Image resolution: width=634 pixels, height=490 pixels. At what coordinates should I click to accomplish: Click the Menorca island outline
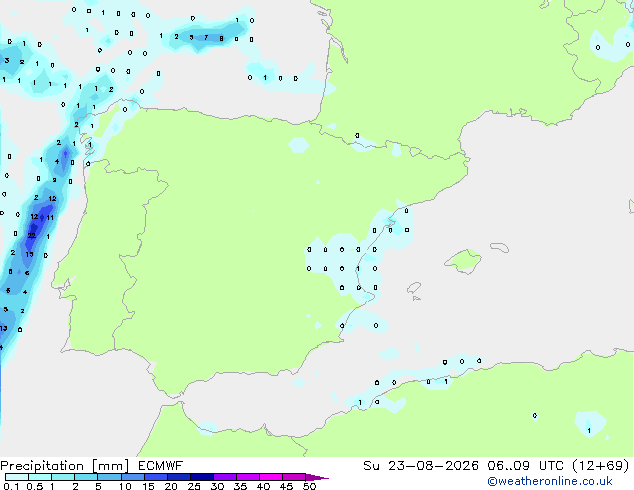click(x=499, y=247)
